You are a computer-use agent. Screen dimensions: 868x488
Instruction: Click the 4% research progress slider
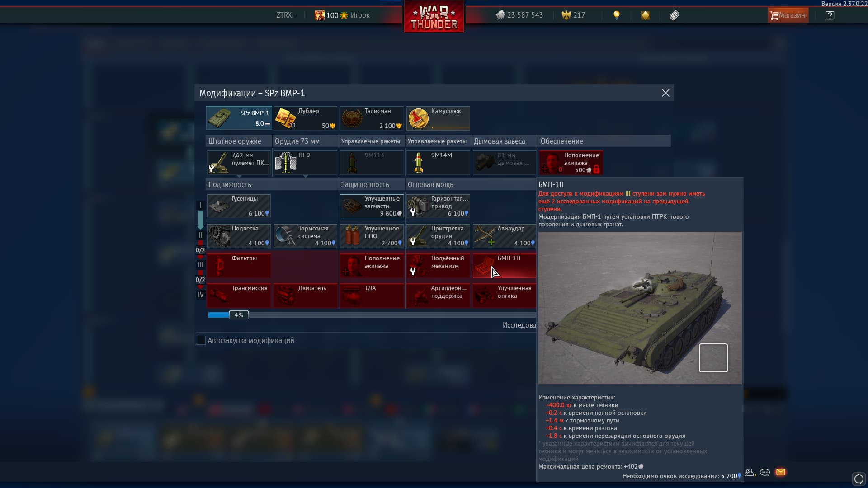pyautogui.click(x=239, y=315)
